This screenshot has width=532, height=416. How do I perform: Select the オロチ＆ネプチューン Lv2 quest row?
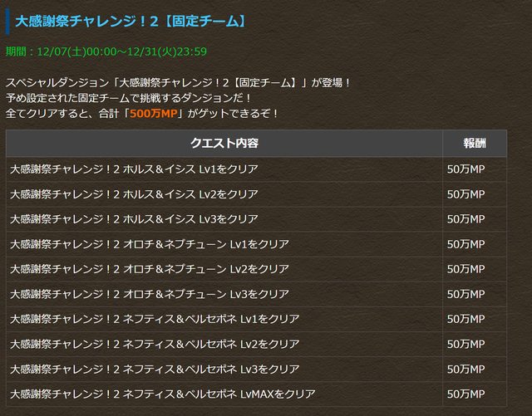(257, 269)
